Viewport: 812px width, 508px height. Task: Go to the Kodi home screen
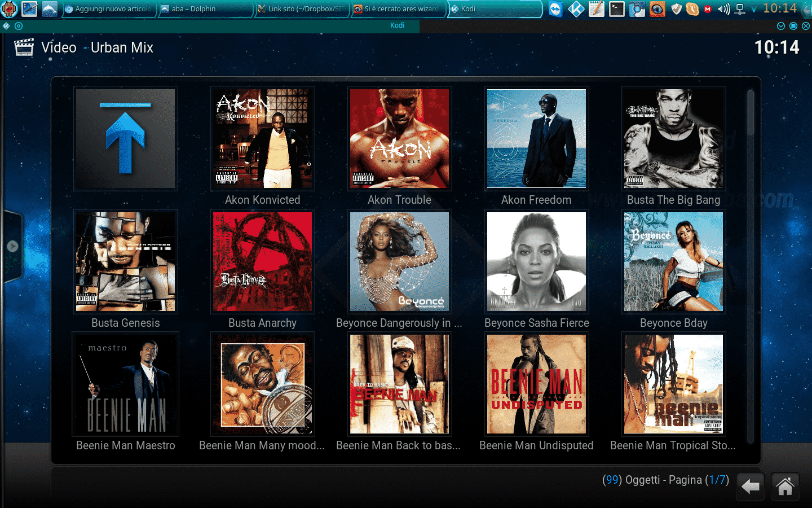785,486
